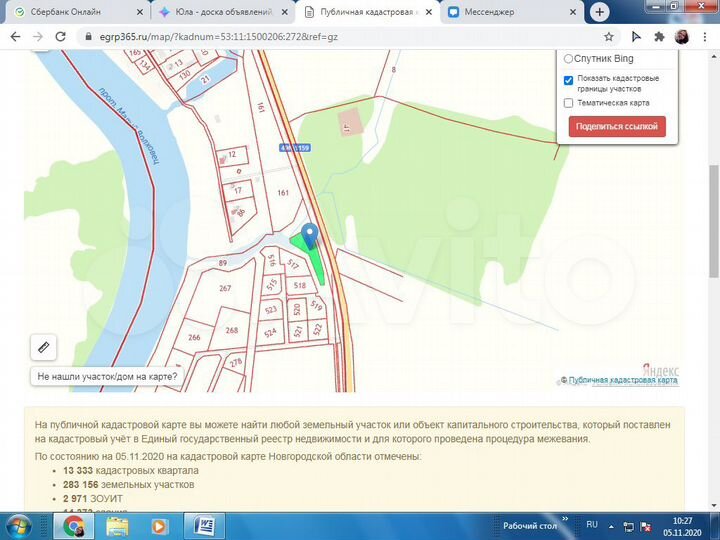
Task: Go back to the previous page
Action: pyautogui.click(x=14, y=36)
